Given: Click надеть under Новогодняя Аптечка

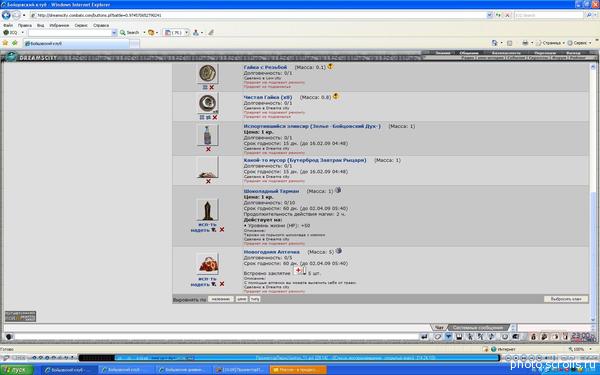Looking at the screenshot, I should [200, 284].
